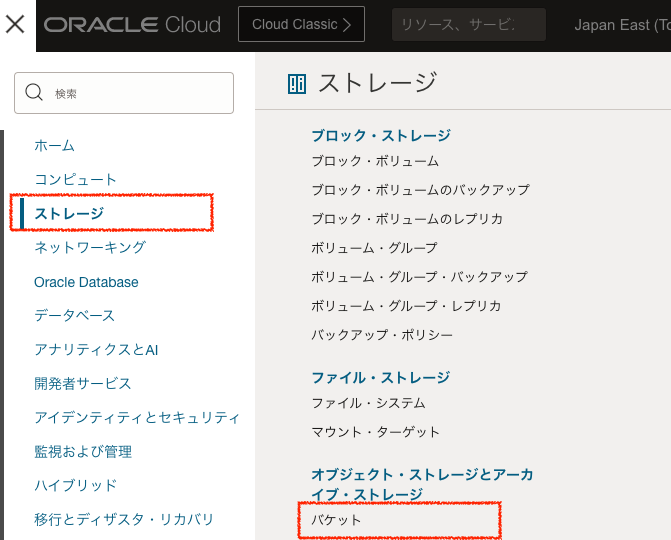Type in the 検索 menu search field
671x540 pixels.
coord(140,93)
